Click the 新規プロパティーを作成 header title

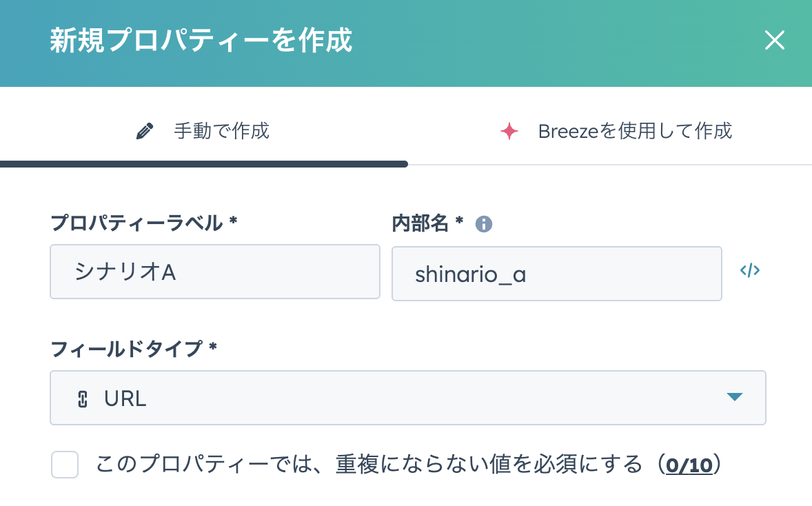click(x=201, y=41)
